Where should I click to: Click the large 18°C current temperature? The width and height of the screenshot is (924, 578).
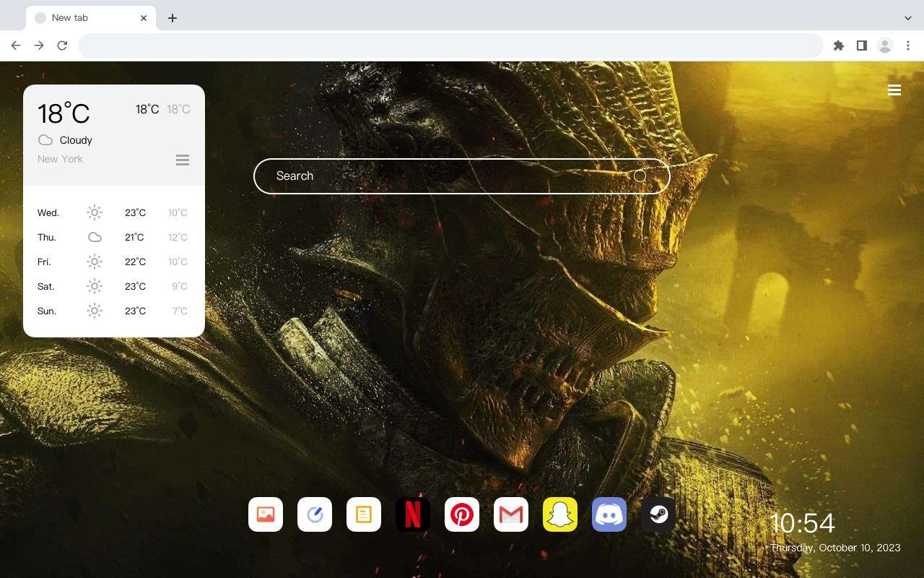[64, 113]
